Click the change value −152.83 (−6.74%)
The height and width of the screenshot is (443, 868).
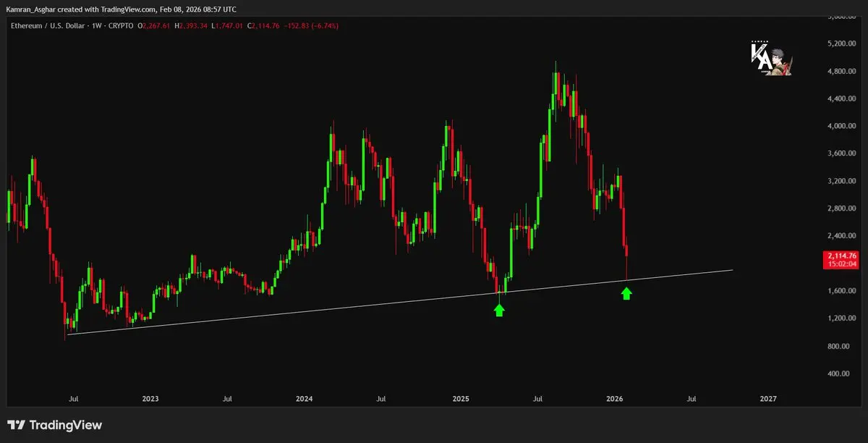[x=312, y=26]
